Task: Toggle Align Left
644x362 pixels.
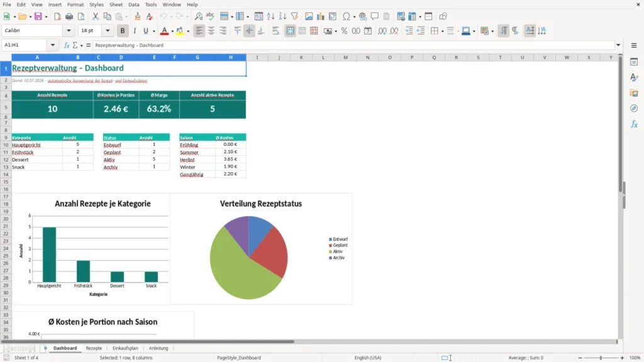Action: pos(199,31)
